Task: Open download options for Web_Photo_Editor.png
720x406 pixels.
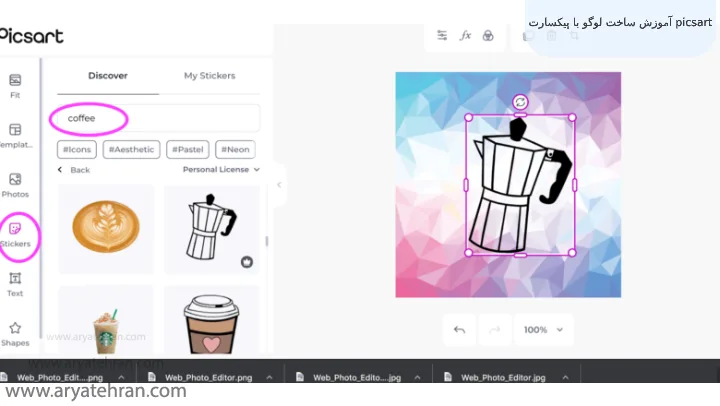Action: pyautogui.click(x=269, y=378)
